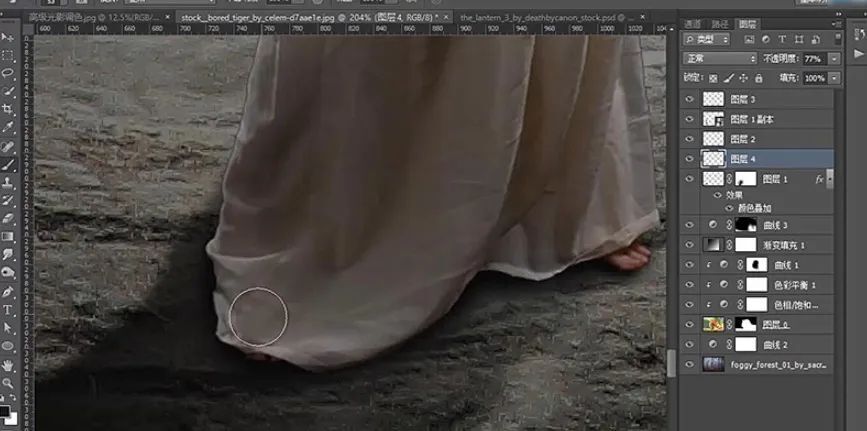Select the Crop tool

(x=8, y=108)
